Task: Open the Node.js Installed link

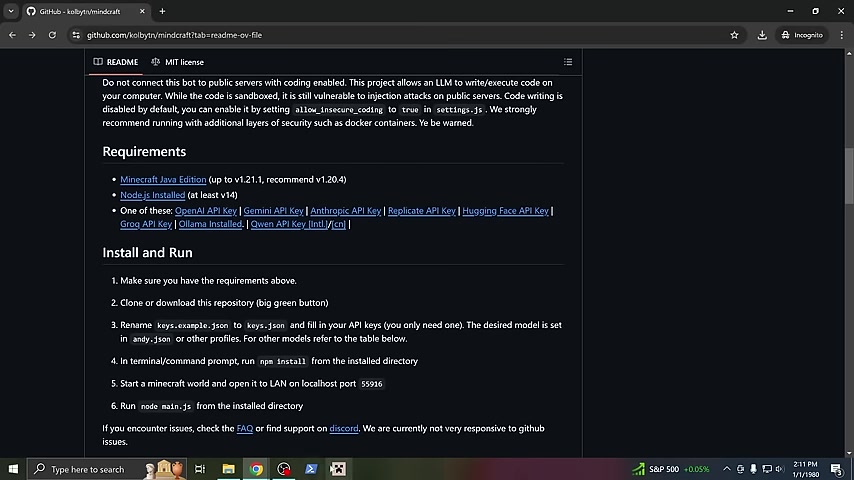Action: pos(152,195)
